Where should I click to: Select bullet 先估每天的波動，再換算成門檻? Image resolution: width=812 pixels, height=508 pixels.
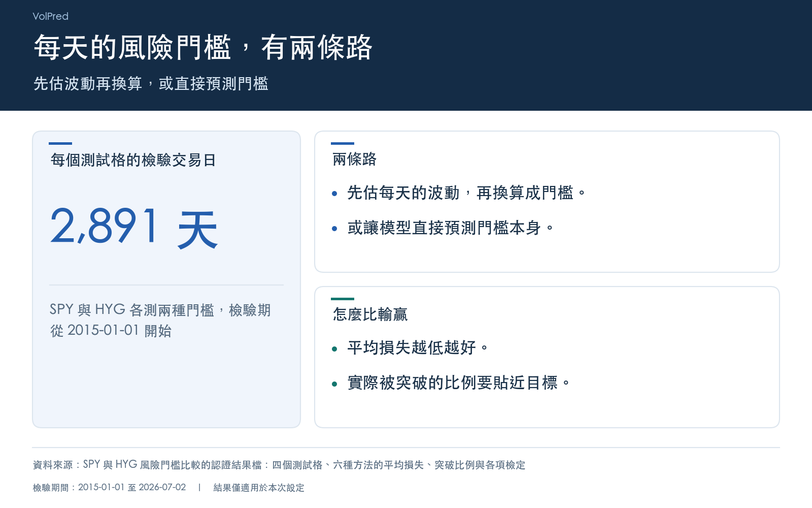pyautogui.click(x=466, y=193)
